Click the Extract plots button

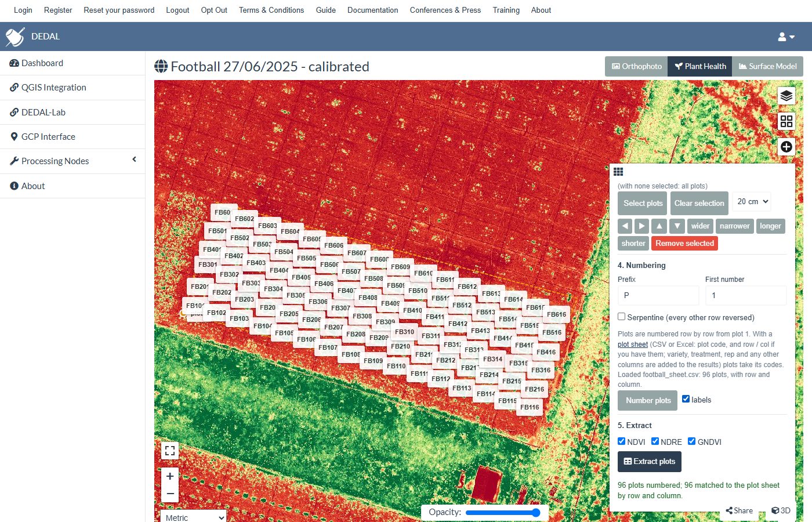[x=650, y=462]
